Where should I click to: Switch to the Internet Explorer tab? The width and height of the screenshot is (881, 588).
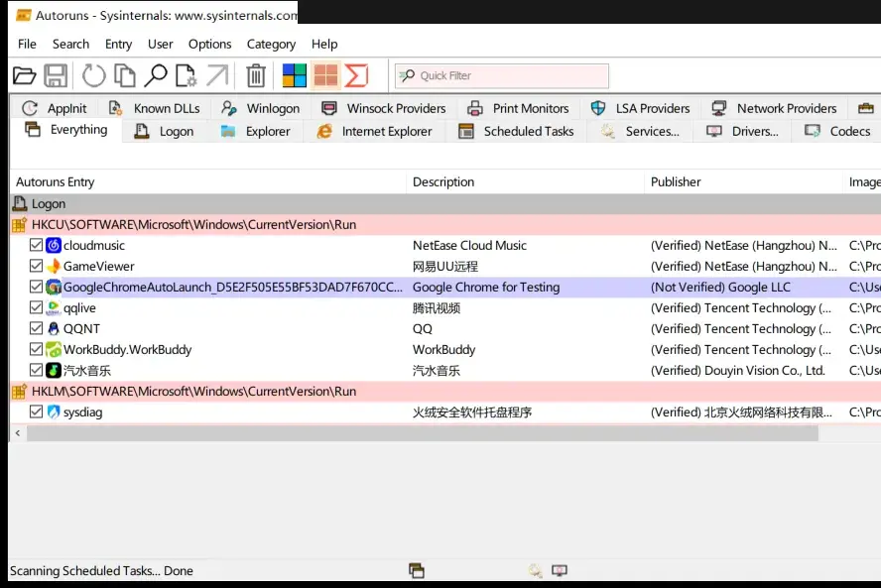[x=374, y=132]
